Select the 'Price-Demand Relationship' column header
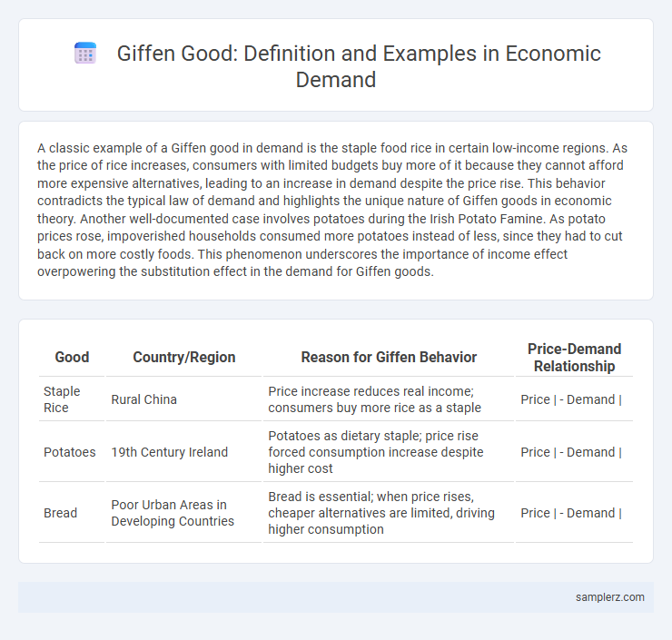This screenshot has height=640, width=672. click(x=574, y=358)
